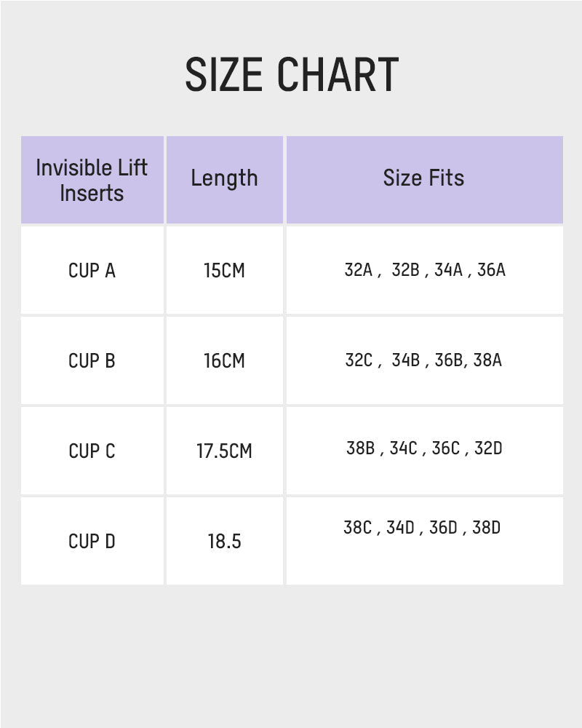Click the Length column header

[x=224, y=178]
